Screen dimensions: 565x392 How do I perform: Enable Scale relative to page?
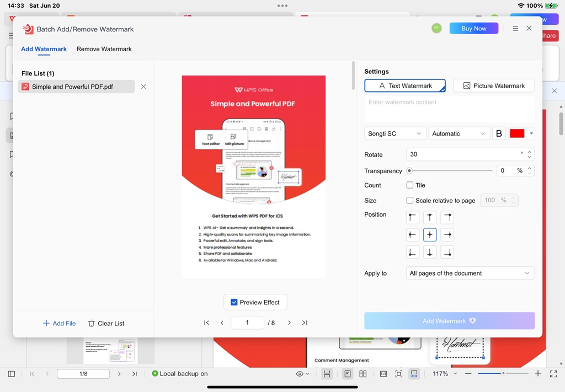pos(410,200)
